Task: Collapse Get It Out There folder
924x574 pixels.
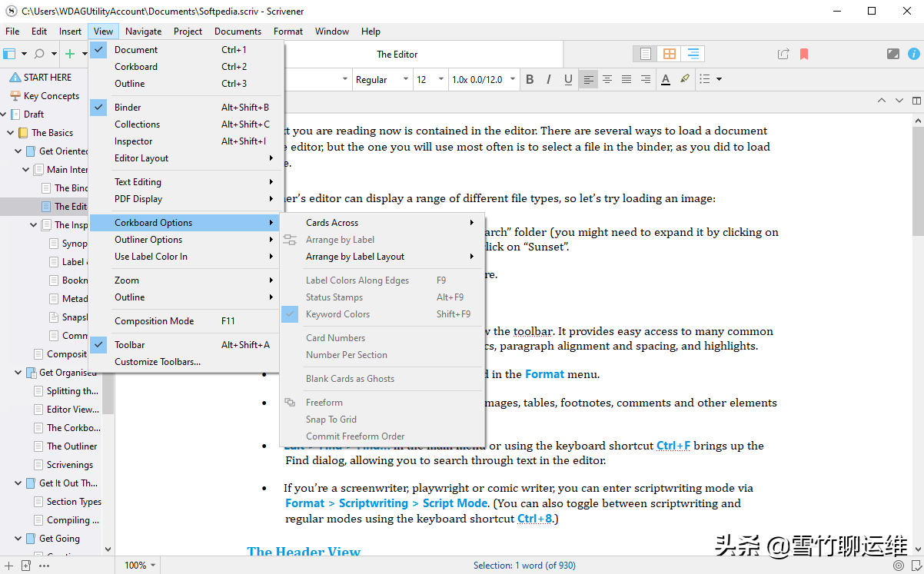Action: tap(18, 483)
